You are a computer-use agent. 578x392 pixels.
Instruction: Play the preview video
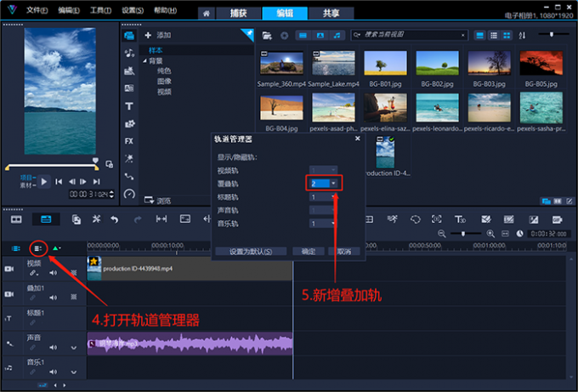point(44,181)
